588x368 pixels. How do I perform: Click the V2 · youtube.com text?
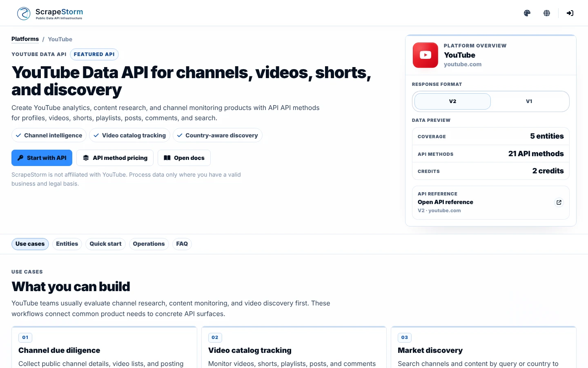(x=439, y=211)
